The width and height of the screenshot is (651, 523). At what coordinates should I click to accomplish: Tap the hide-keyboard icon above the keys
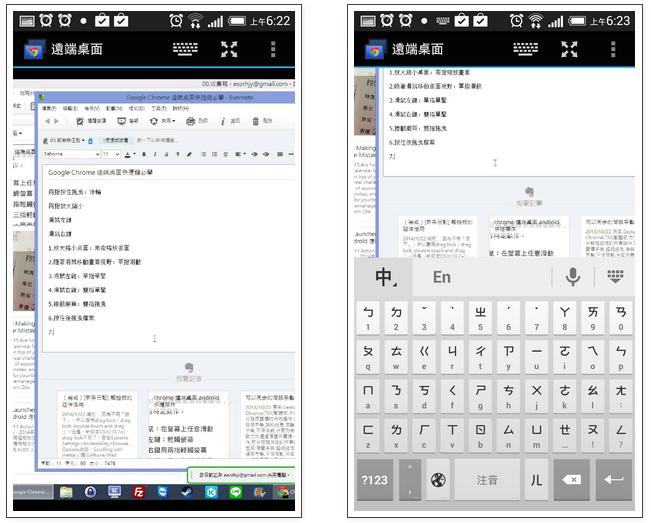point(615,276)
